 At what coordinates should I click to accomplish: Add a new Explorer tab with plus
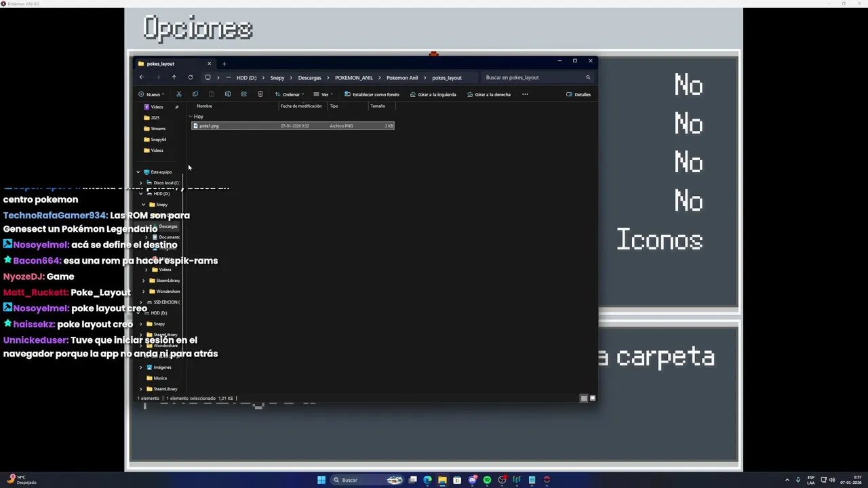(x=224, y=64)
